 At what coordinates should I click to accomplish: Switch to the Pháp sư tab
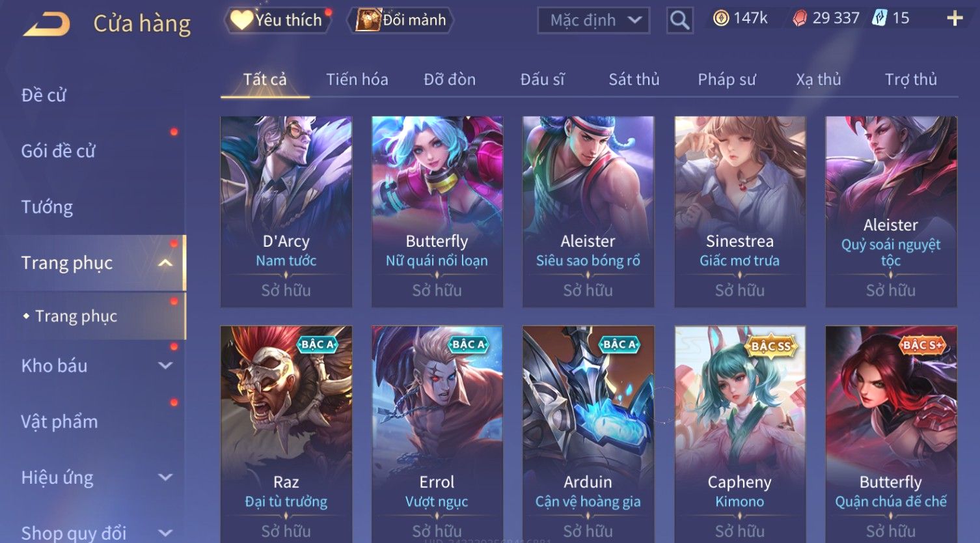(x=726, y=79)
